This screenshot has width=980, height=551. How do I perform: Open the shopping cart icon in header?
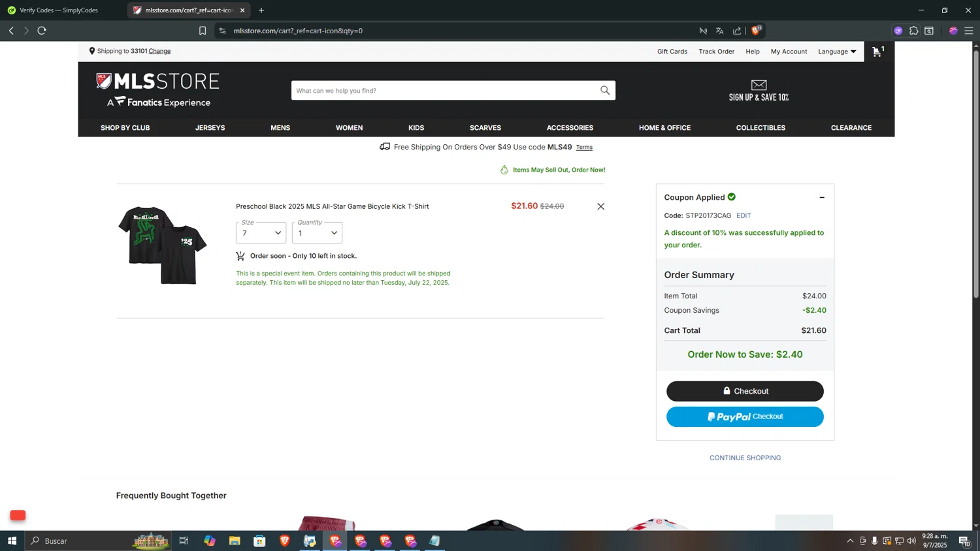coord(878,51)
